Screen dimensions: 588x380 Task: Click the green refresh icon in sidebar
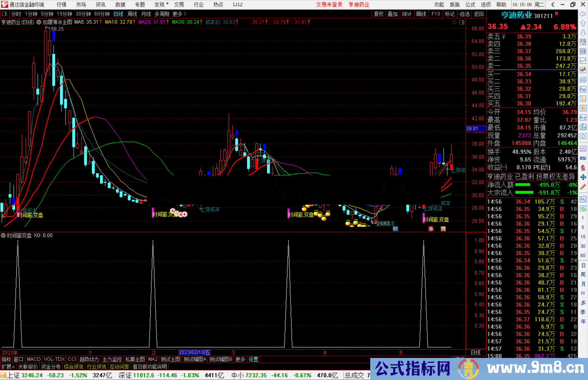click(x=583, y=209)
